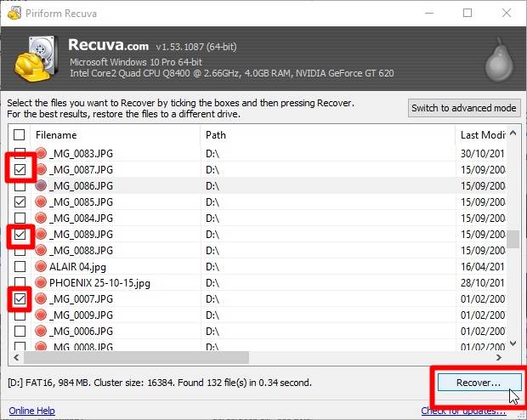This screenshot has width=527, height=420.
Task: Sort by the Filename column header
Action: click(x=116, y=135)
